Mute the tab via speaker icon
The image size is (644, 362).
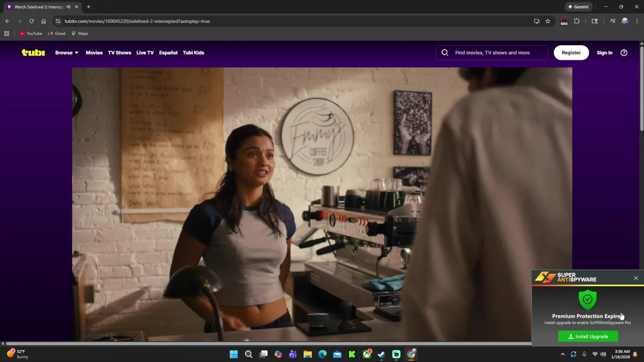68,7
